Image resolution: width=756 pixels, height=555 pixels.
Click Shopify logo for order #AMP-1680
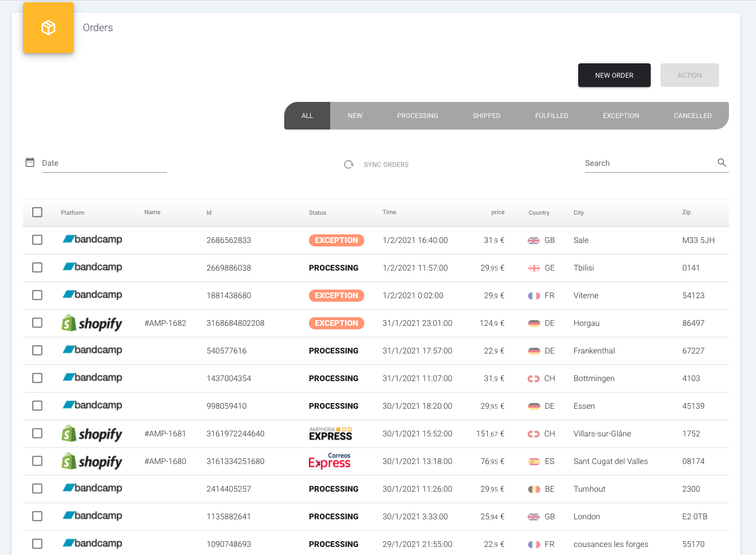pos(92,461)
